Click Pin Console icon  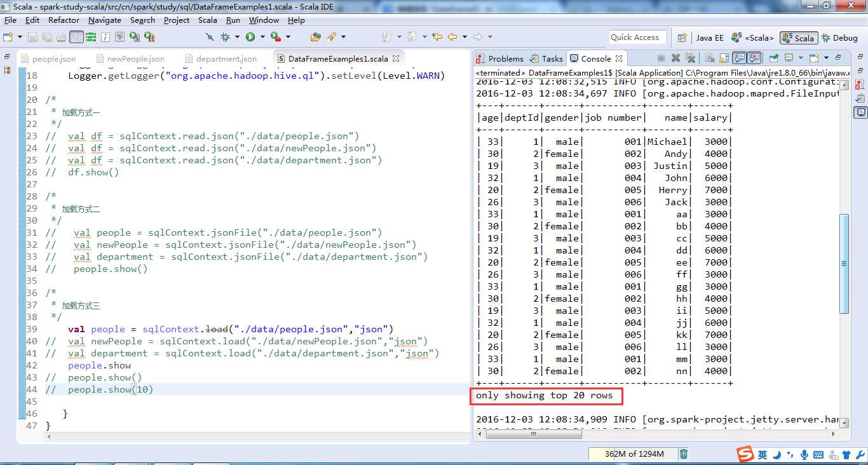pyautogui.click(x=773, y=58)
